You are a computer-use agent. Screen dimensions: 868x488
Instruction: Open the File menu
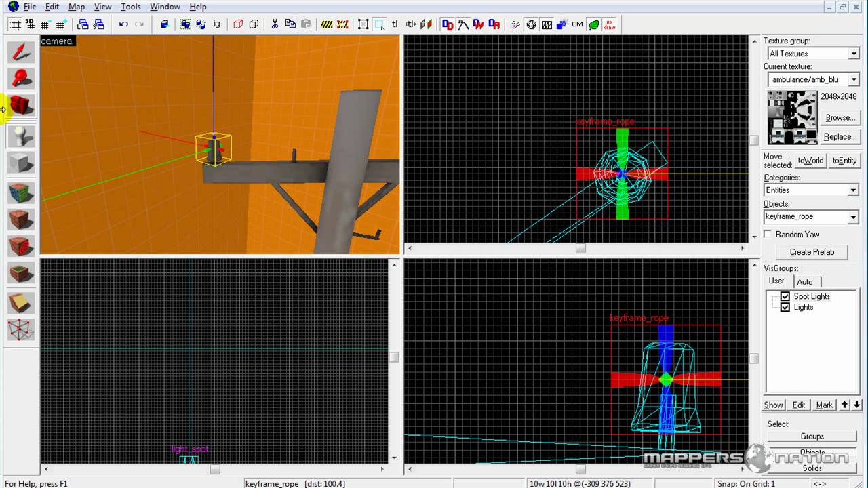pyautogui.click(x=30, y=7)
